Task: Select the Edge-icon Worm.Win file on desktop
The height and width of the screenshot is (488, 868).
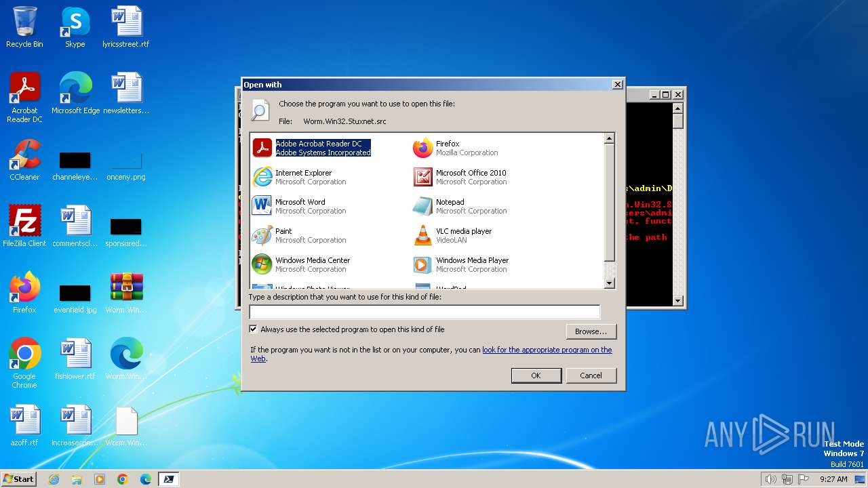Action: click(x=126, y=359)
